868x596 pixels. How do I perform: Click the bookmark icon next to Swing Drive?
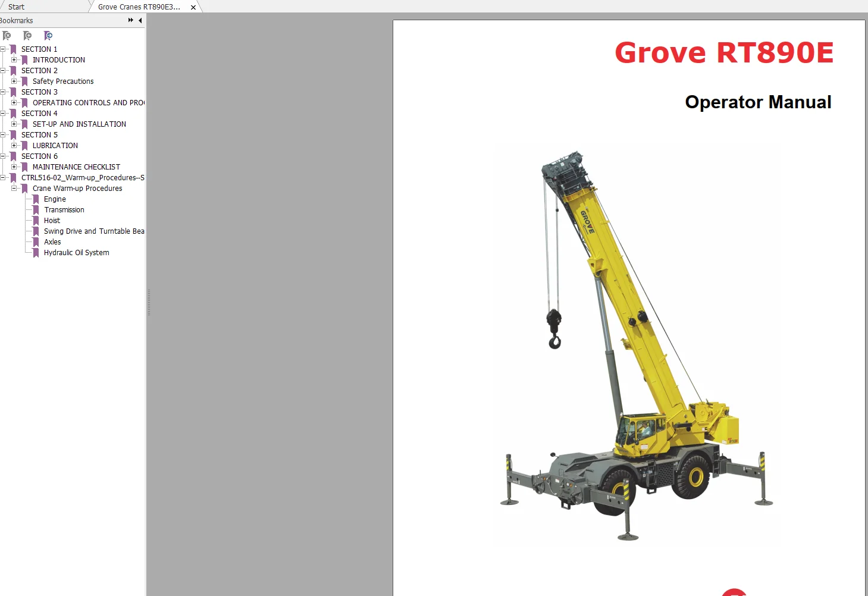tap(36, 231)
